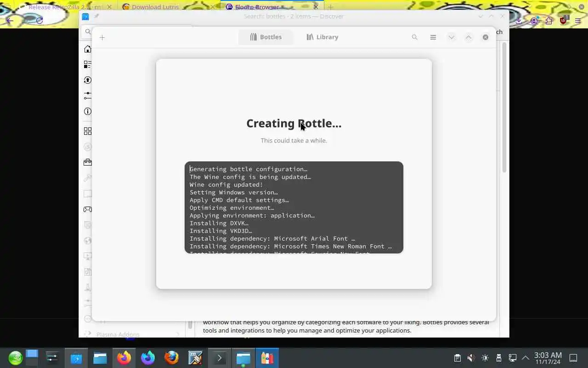Click Show Desktop button in taskbar

[x=573, y=358]
